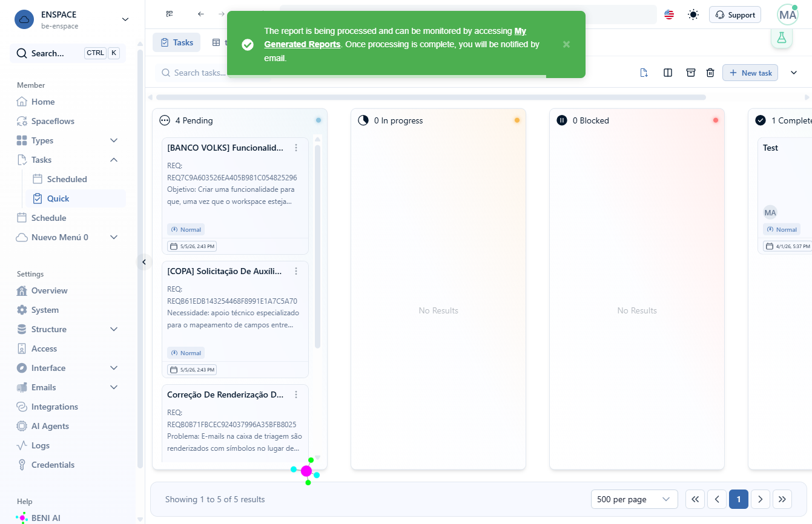Click the horizontal board scrollbar
Viewport: 812px width, 524px height.
(431, 97)
